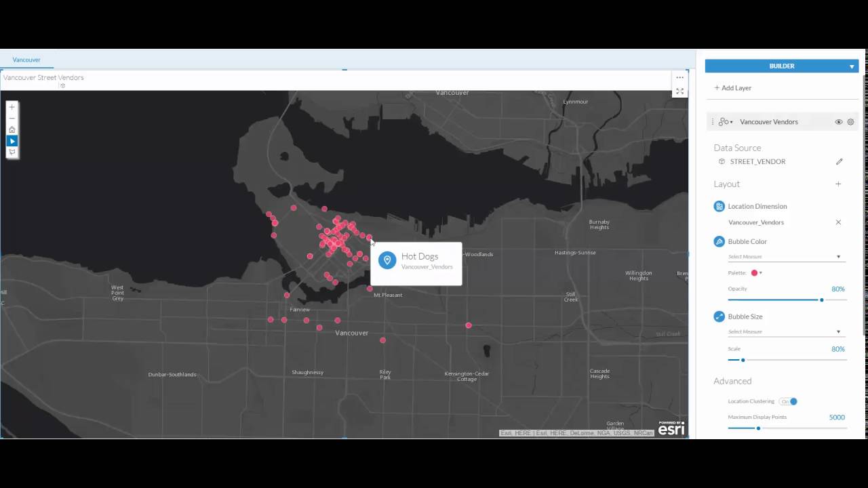This screenshot has height=488, width=868.
Task: Click Add Layer
Action: 732,88
